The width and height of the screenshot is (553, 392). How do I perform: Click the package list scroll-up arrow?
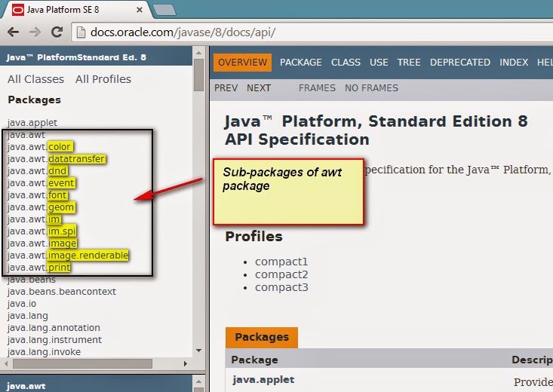point(198,53)
